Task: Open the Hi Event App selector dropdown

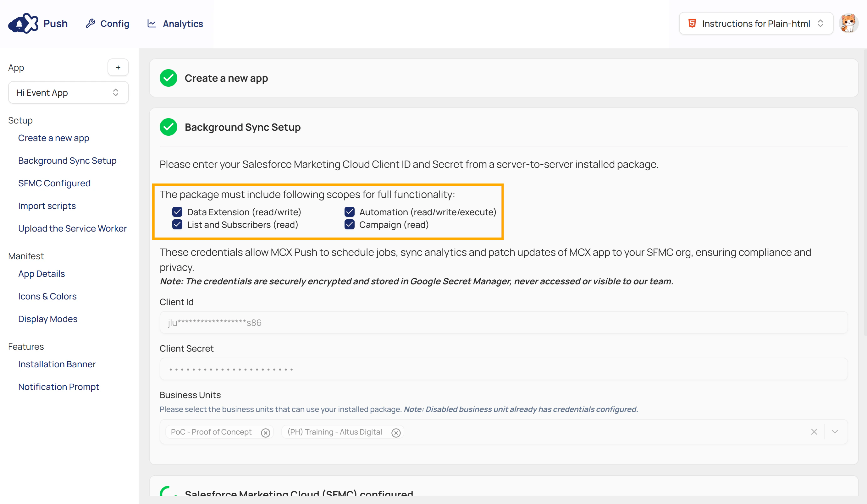Action: [69, 92]
